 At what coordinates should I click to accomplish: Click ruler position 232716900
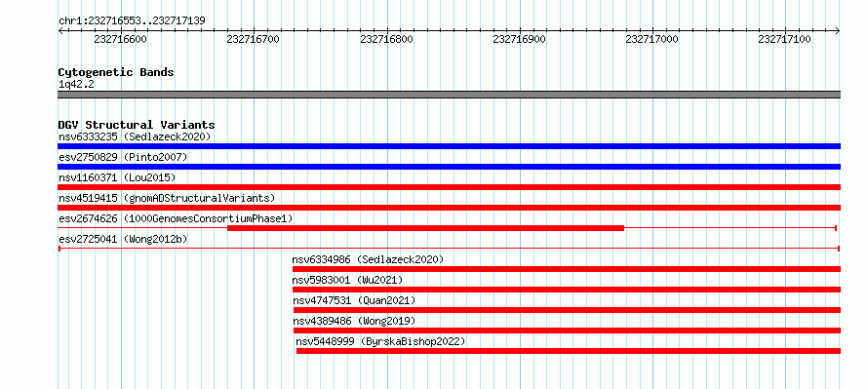[x=519, y=39]
